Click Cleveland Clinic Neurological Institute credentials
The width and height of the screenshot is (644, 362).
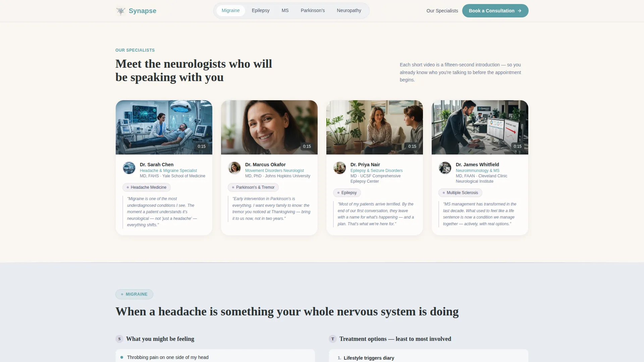pyautogui.click(x=481, y=179)
